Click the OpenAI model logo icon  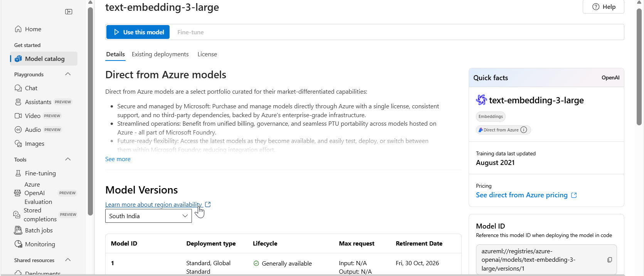(481, 100)
